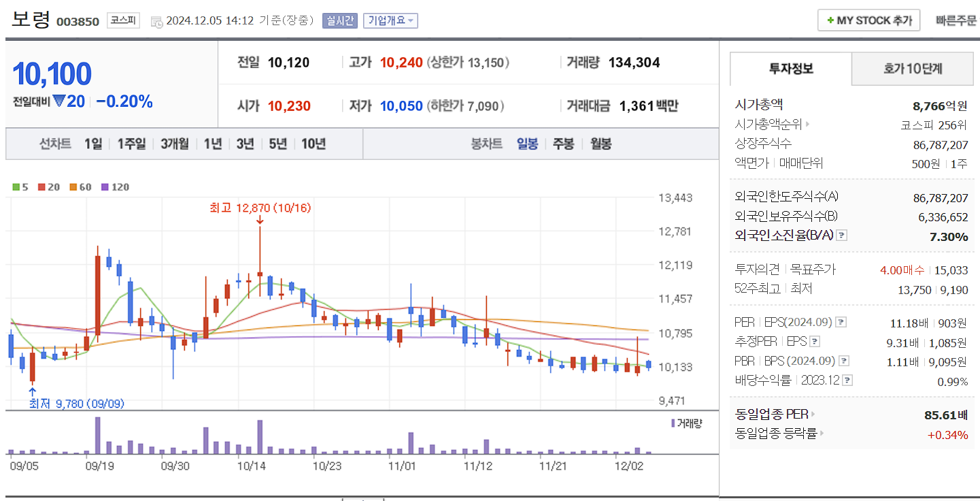The height and width of the screenshot is (501, 980).
Task: Select the 일봉 daily chart tab
Action: pyautogui.click(x=527, y=144)
